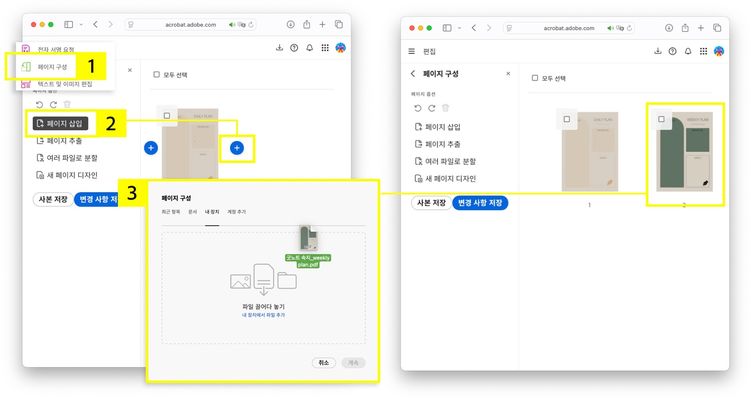750x402 pixels.
Task: Click the profile avatar in the right window
Action: (x=719, y=51)
